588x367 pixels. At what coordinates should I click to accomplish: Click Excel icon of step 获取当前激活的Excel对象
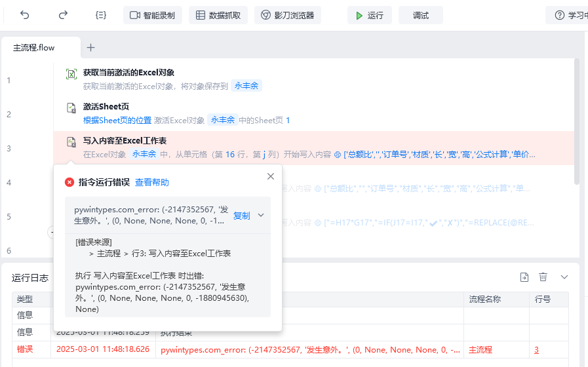(71, 74)
